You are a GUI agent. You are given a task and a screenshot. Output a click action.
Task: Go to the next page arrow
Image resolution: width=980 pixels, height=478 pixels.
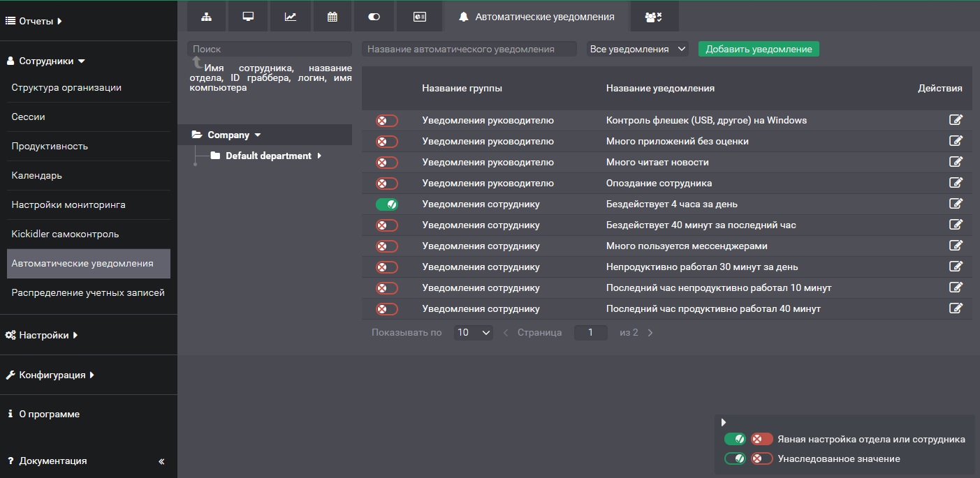[650, 333]
